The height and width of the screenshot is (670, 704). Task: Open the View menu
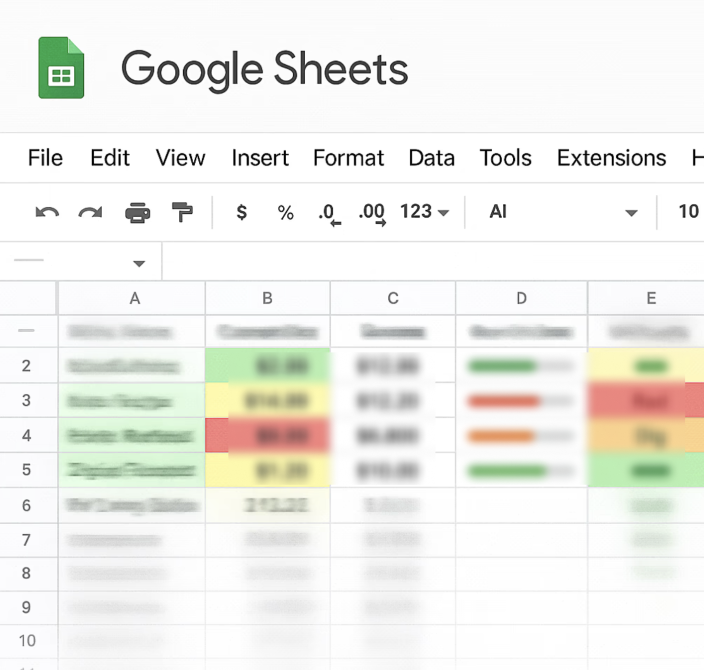click(180, 158)
